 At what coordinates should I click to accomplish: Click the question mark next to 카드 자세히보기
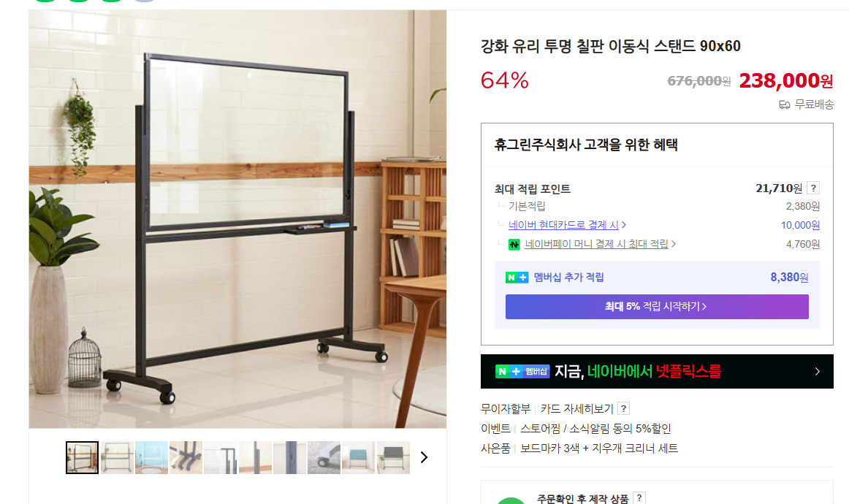point(623,409)
